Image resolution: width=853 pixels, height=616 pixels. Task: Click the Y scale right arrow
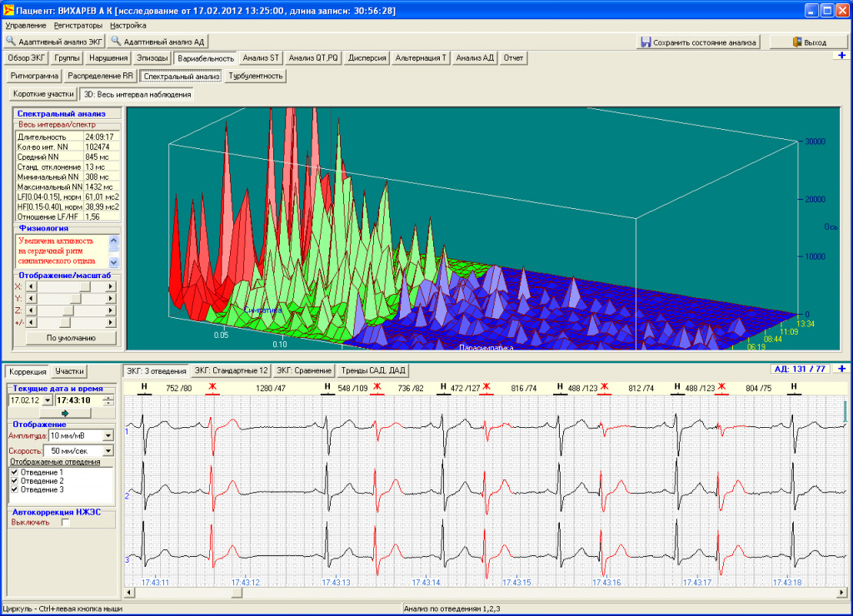[x=111, y=299]
